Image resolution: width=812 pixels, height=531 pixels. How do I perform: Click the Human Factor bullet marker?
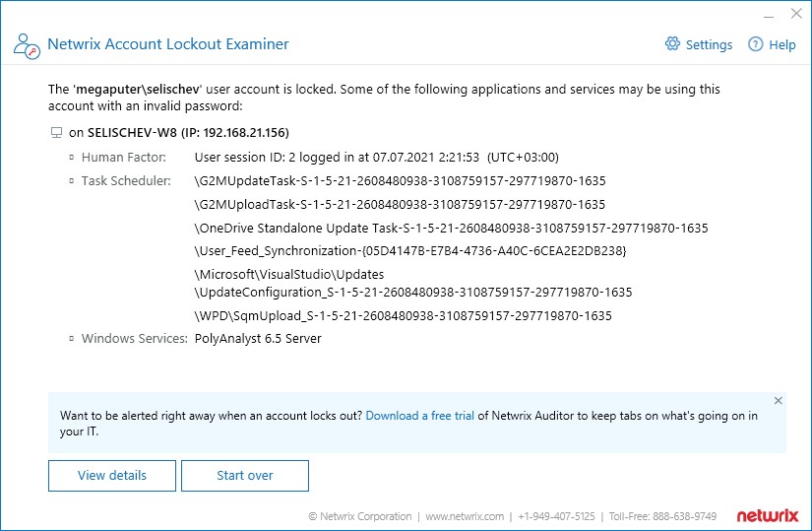click(x=72, y=157)
